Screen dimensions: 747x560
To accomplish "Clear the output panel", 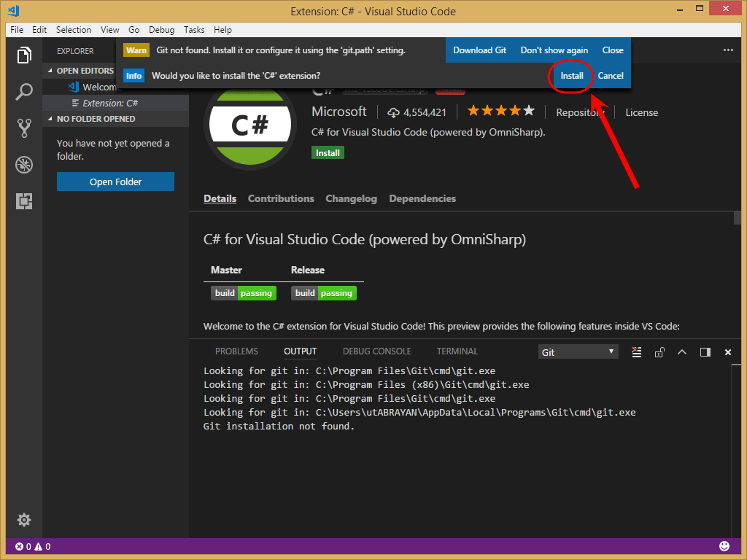I will pos(636,352).
